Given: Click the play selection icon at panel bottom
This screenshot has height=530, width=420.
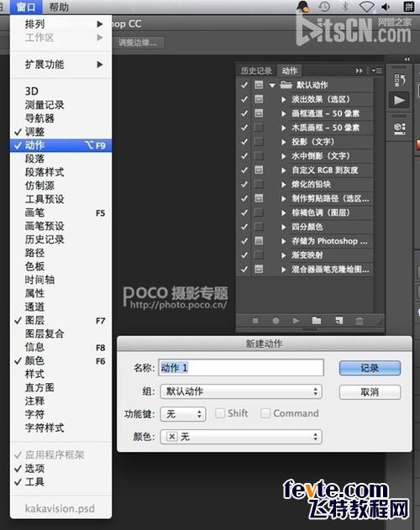Looking at the screenshot, I should tap(296, 320).
